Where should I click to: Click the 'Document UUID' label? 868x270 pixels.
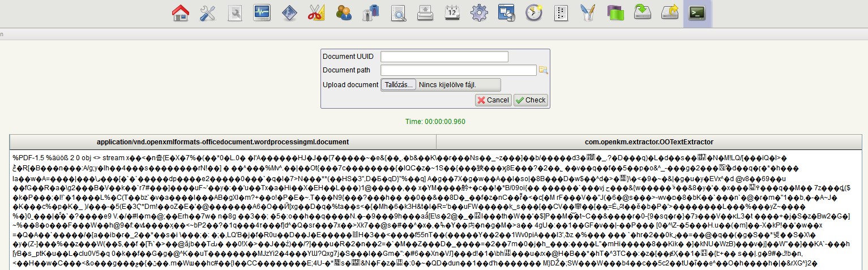347,57
